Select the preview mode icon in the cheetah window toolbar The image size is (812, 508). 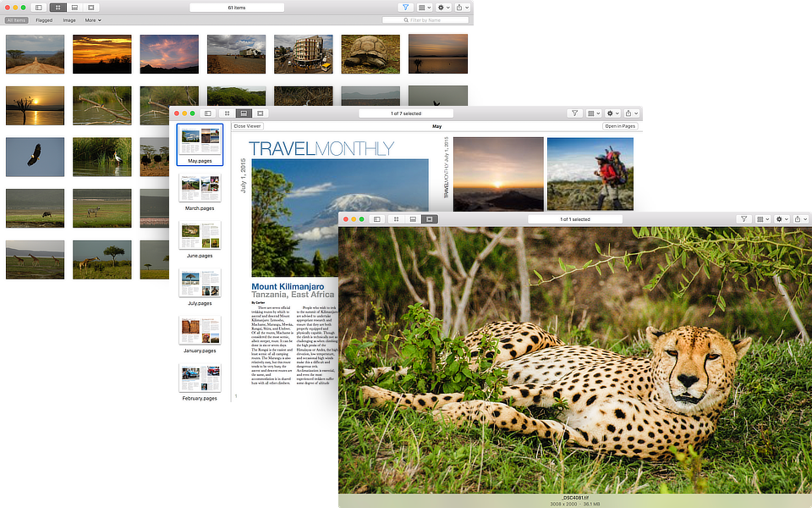pos(428,218)
